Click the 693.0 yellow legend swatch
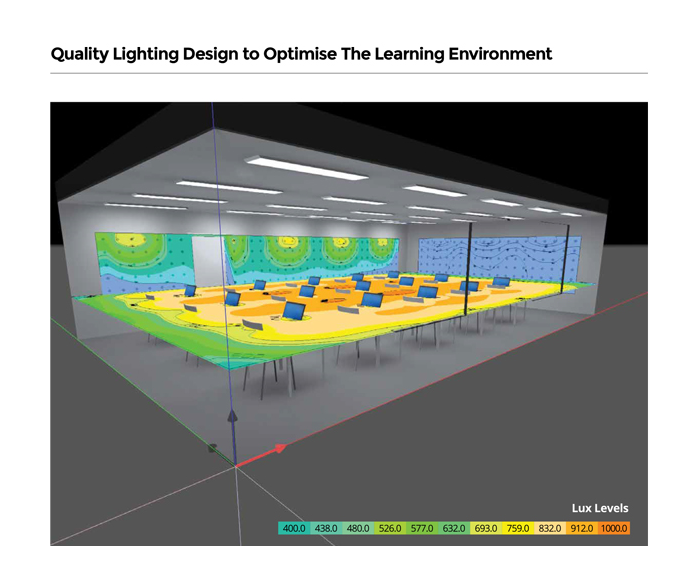This screenshot has height=588, width=700. tap(485, 528)
